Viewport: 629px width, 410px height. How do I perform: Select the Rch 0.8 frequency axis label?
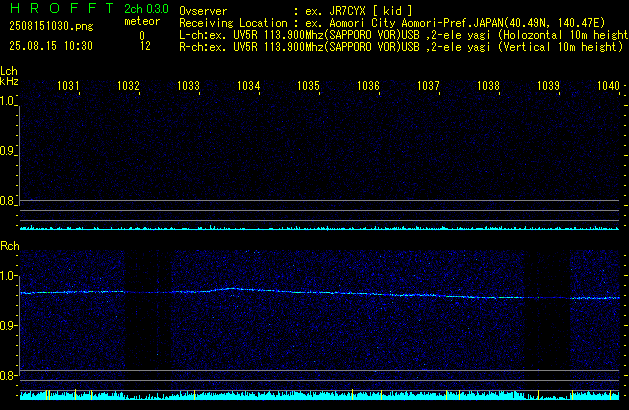(8, 375)
